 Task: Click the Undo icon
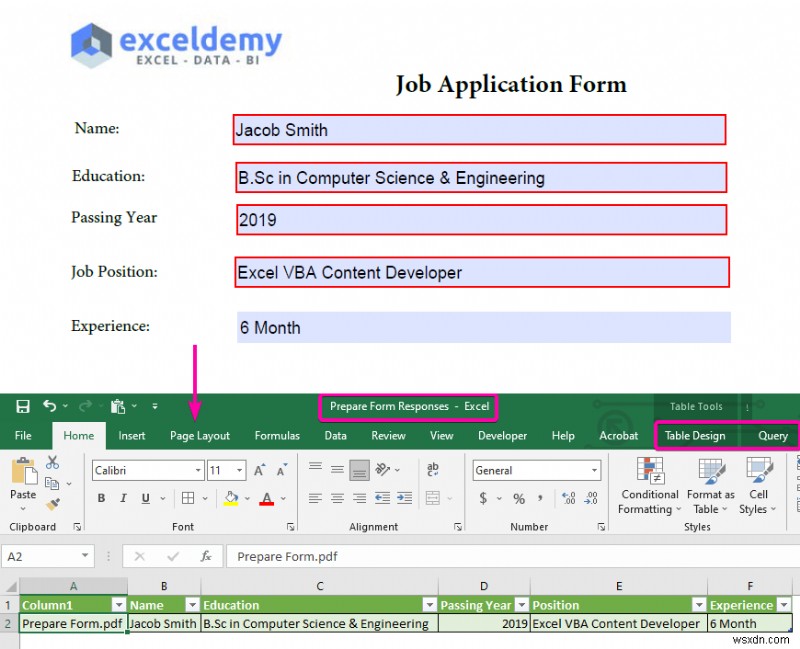(50, 406)
